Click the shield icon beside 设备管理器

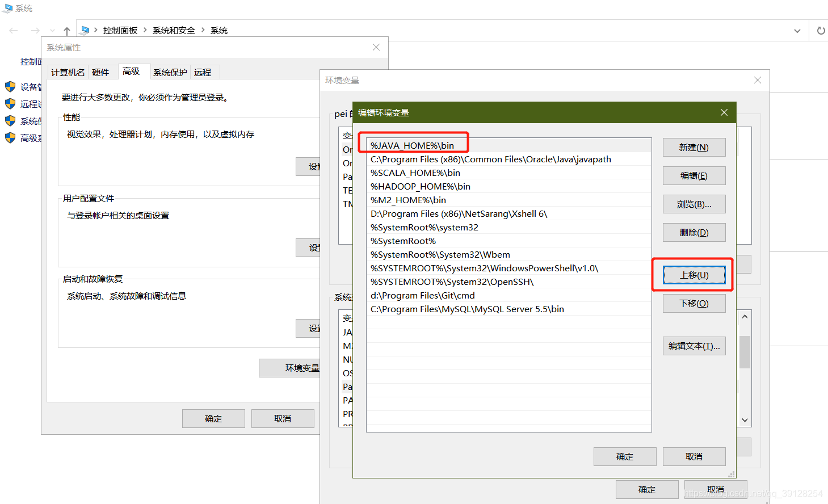pyautogui.click(x=10, y=87)
